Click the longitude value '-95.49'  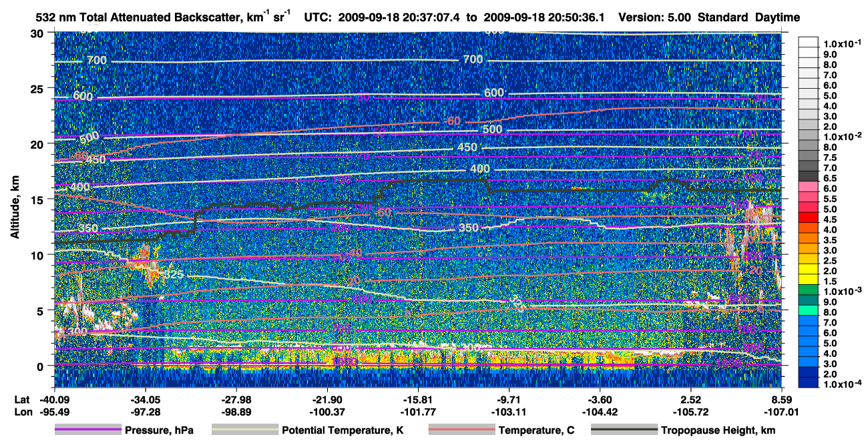[x=53, y=412]
